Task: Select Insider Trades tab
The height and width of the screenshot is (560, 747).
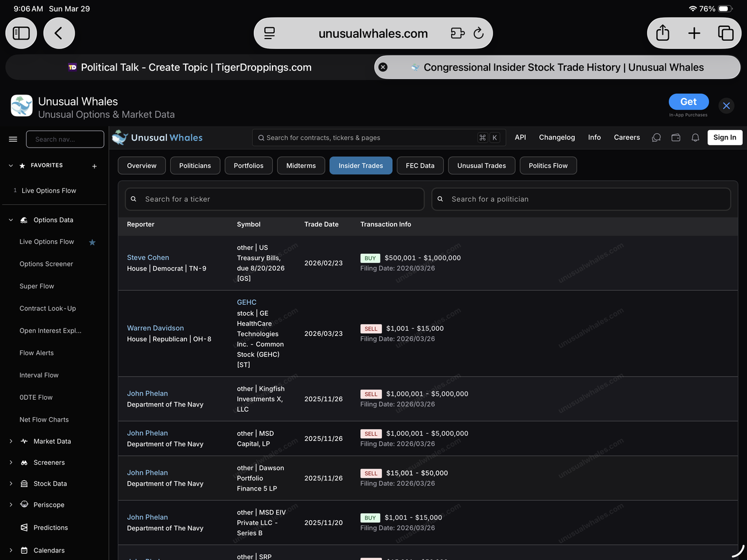Action: click(x=361, y=166)
